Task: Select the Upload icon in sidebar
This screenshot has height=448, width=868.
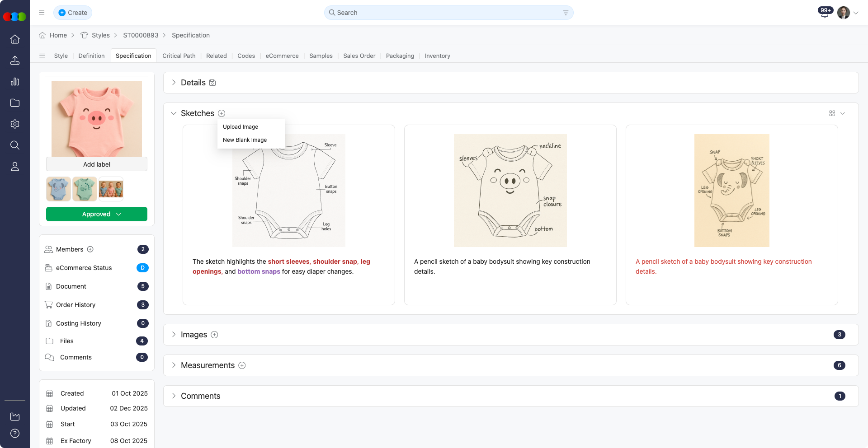Action: (15, 61)
